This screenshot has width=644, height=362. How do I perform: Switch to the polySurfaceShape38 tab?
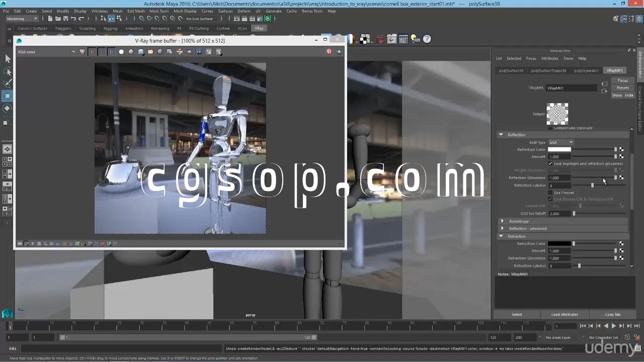548,71
